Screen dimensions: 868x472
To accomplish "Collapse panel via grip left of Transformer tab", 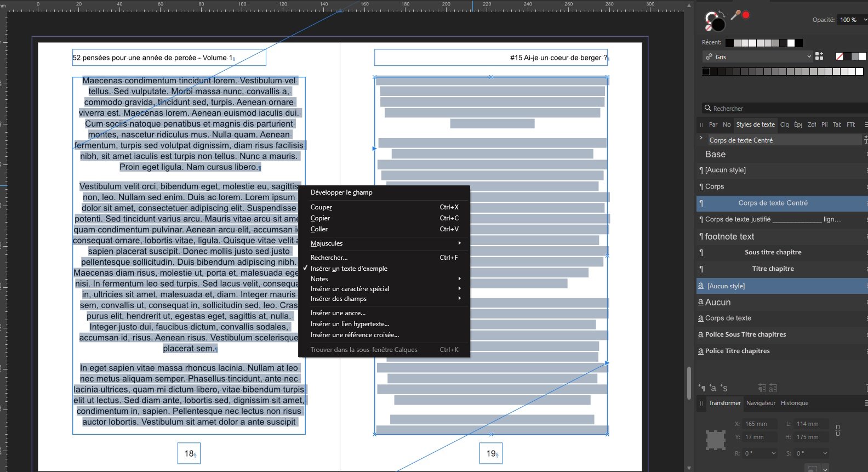I will coord(701,403).
